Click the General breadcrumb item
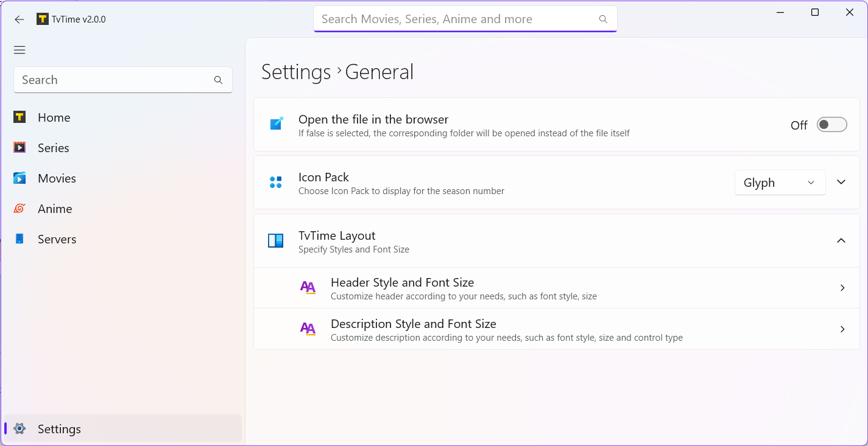This screenshot has height=446, width=868. pyautogui.click(x=379, y=72)
